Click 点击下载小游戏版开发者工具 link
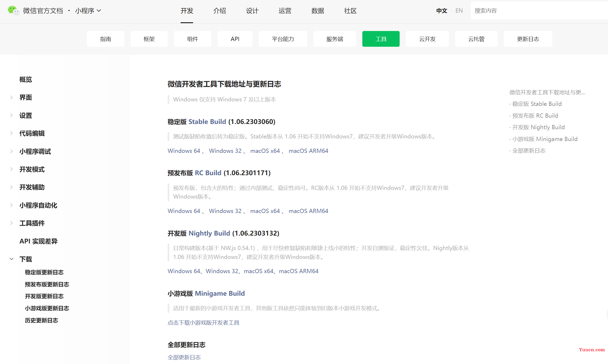The width and height of the screenshot is (608, 364). (204, 323)
